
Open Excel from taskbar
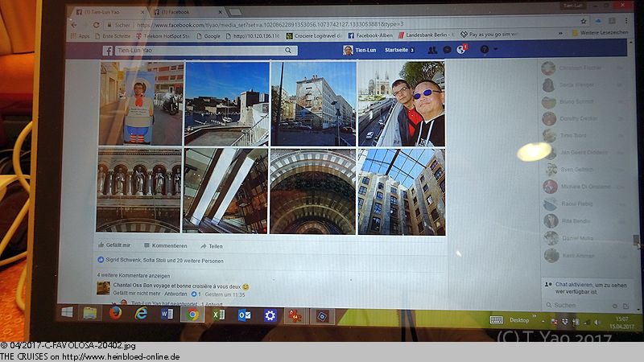[x=218, y=315]
